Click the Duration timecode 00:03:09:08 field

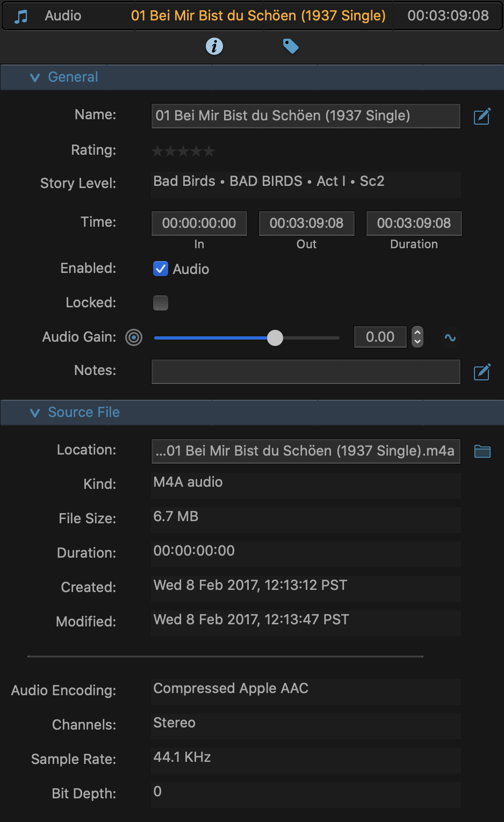[x=414, y=223]
